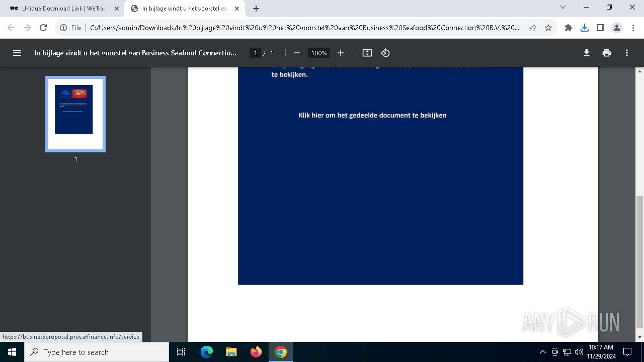Print the PDF document
The width and height of the screenshot is (644, 362).
click(607, 53)
